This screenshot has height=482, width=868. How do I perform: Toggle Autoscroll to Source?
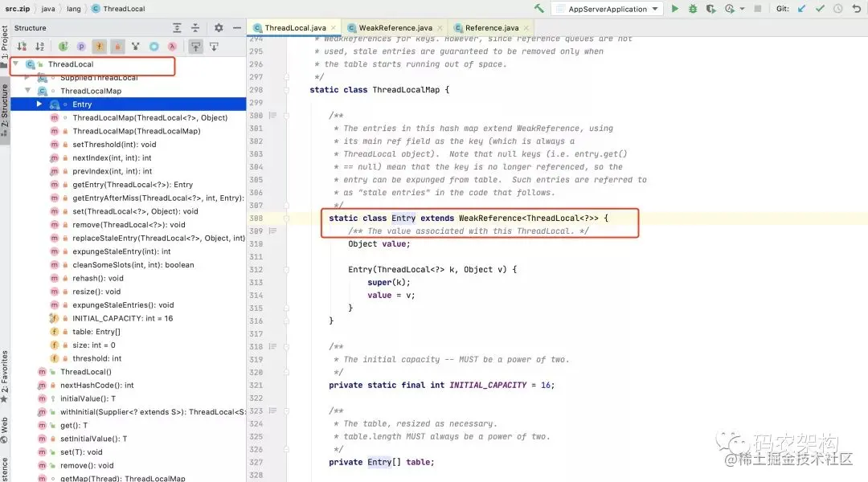pos(196,47)
